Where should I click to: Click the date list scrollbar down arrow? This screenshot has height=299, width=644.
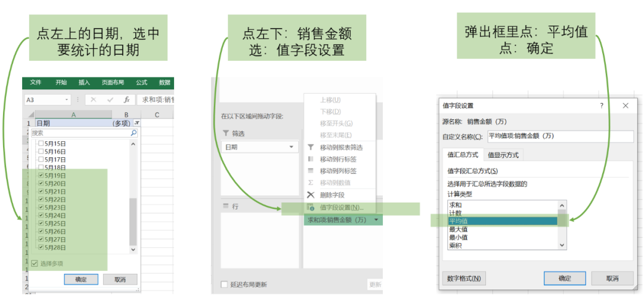point(133,248)
